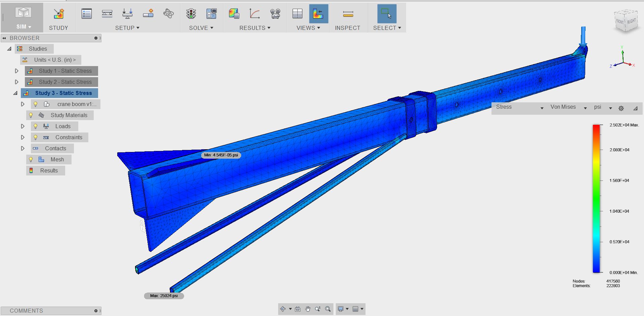Open the RESULTS dropdown menu
This screenshot has height=316, width=644.
[255, 28]
